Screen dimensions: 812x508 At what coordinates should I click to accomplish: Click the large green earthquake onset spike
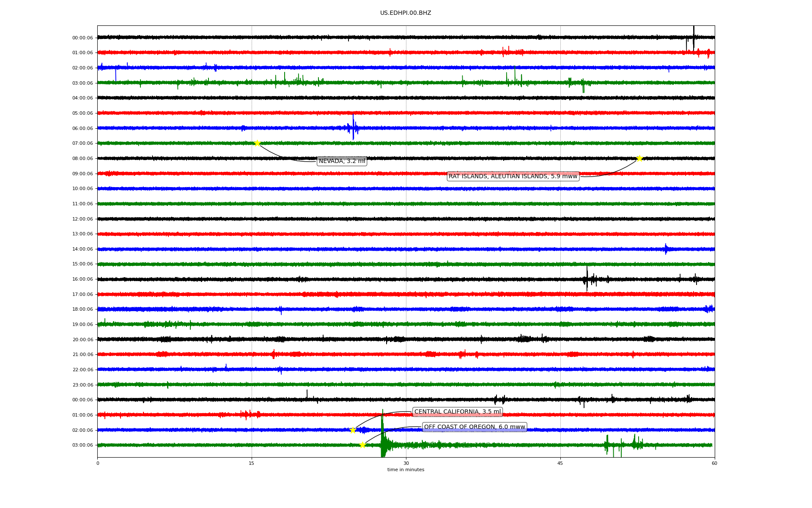383,440
